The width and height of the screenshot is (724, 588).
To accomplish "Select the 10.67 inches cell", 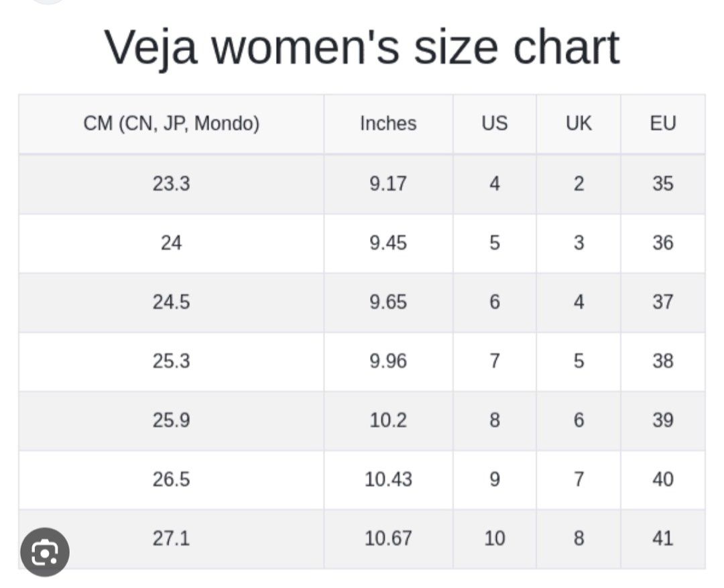I will [x=388, y=538].
